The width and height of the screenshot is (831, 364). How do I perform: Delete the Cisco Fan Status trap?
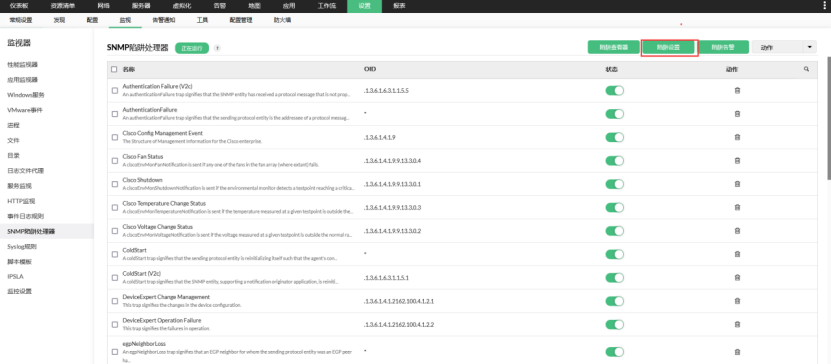737,161
